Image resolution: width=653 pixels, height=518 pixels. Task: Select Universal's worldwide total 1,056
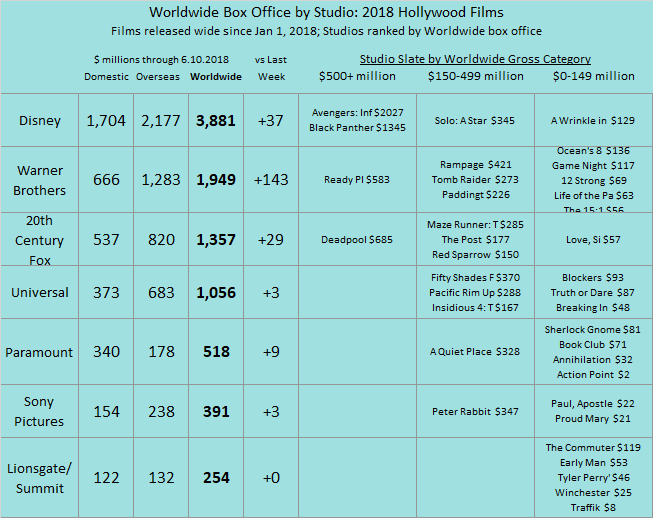coord(216,293)
